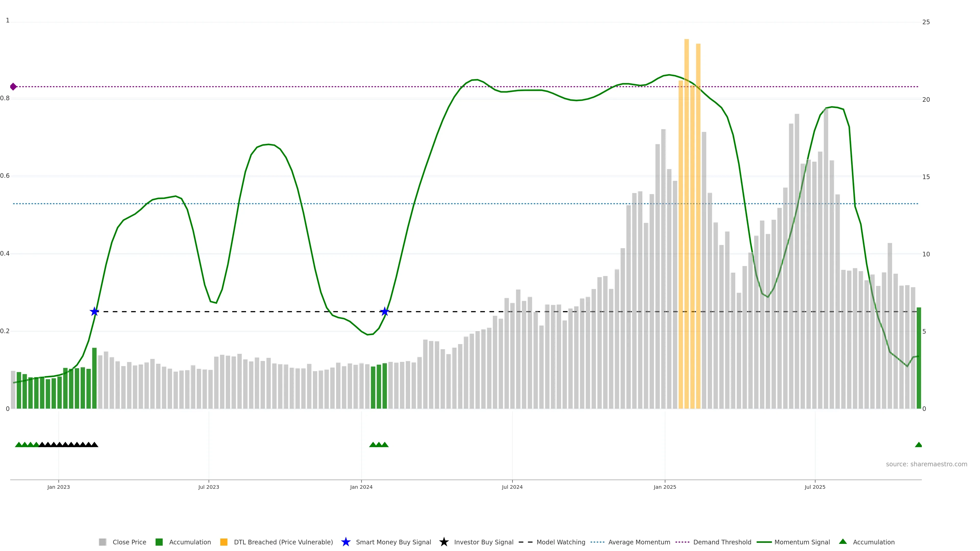Toggle the Momentum Signal legend entry
Image resolution: width=980 pixels, height=551 pixels.
coord(802,542)
